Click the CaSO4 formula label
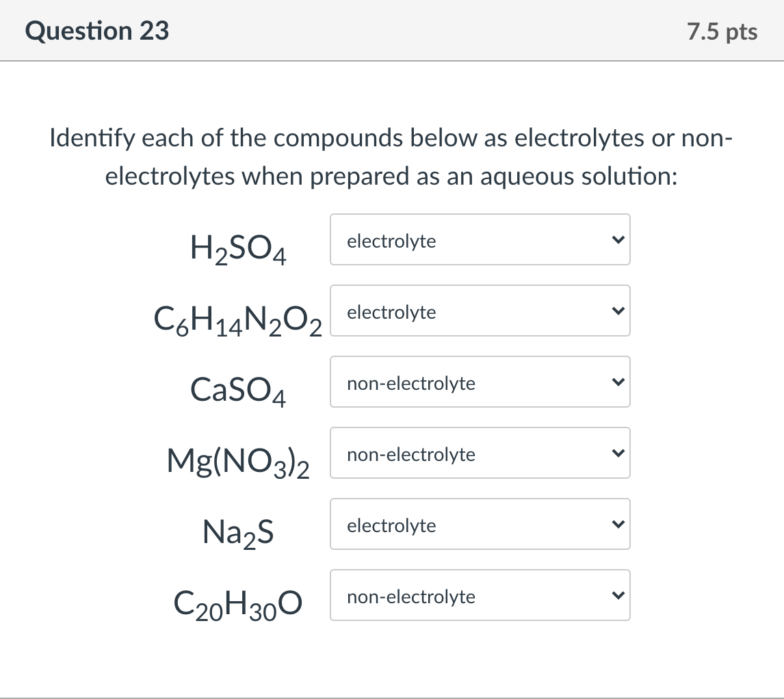The width and height of the screenshot is (784, 699). pos(238,390)
